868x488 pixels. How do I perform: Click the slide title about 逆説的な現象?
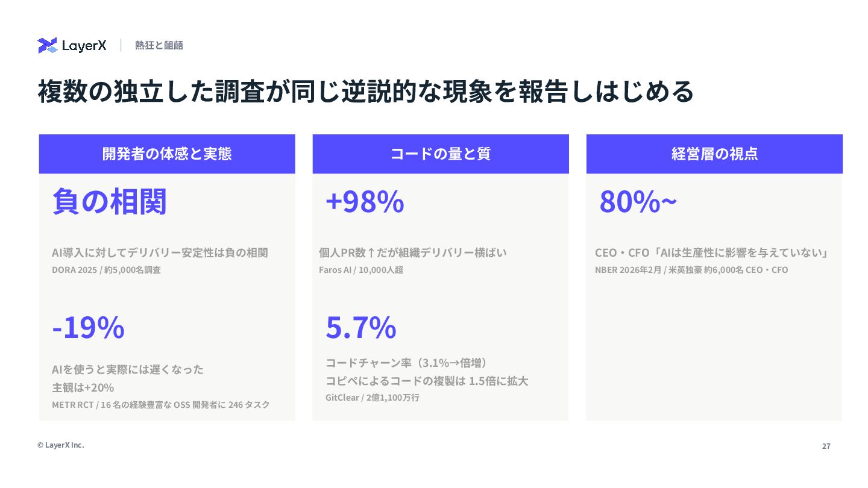click(x=366, y=92)
